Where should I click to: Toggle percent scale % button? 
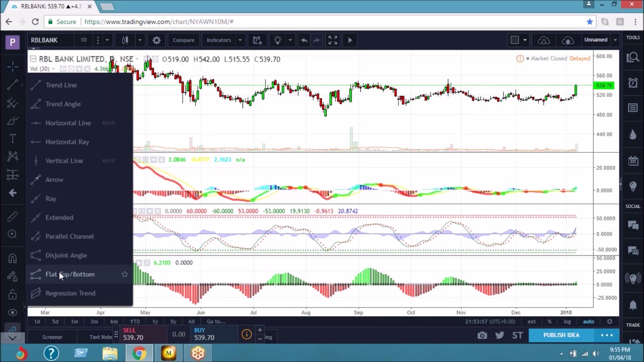coord(549,322)
